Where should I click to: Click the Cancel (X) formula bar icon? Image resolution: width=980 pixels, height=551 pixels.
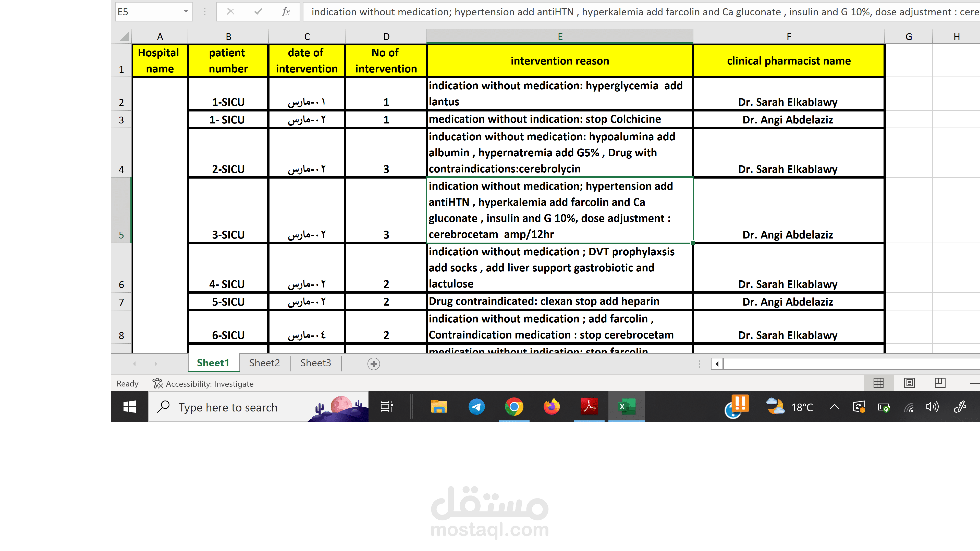coord(230,12)
